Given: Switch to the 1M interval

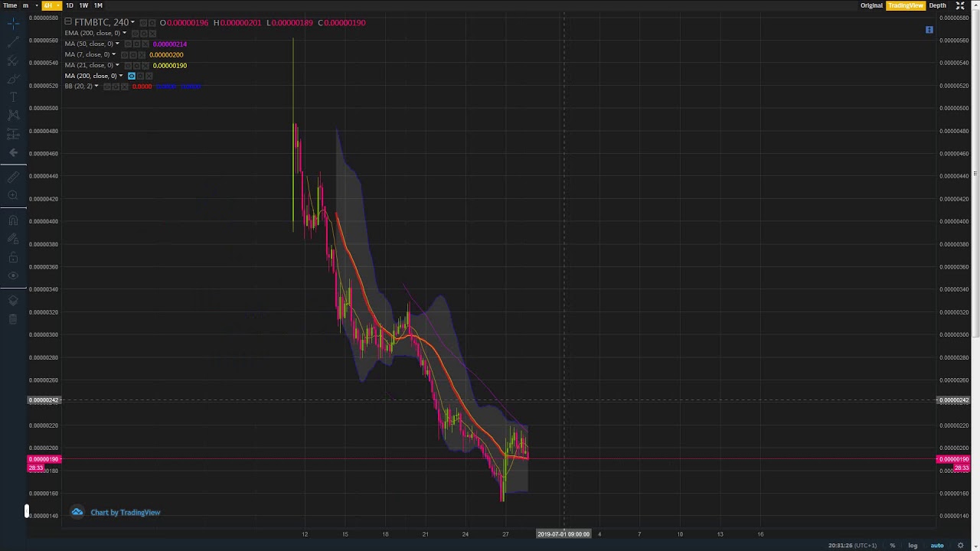Looking at the screenshot, I should coord(98,5).
